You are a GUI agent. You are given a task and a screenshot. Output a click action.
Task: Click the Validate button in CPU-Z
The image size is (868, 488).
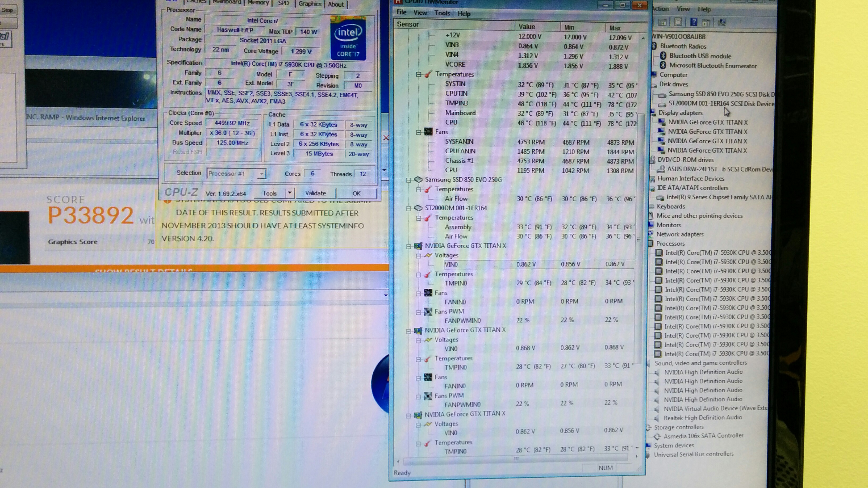click(315, 193)
